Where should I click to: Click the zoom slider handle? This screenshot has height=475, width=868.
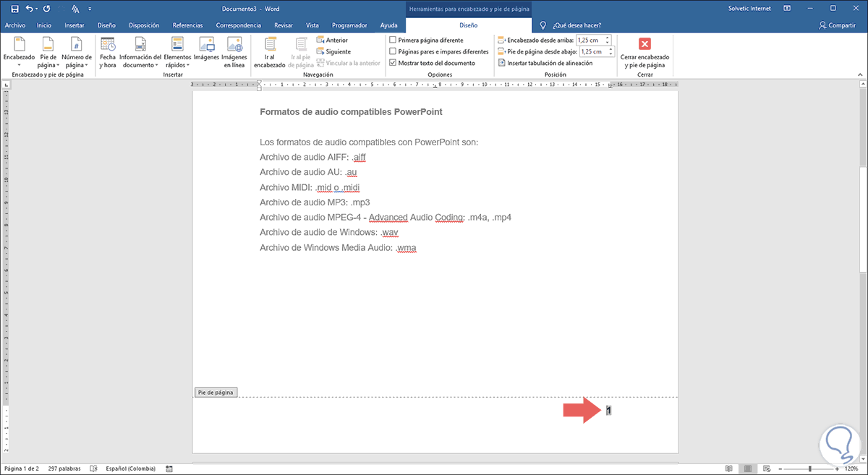click(x=810, y=468)
